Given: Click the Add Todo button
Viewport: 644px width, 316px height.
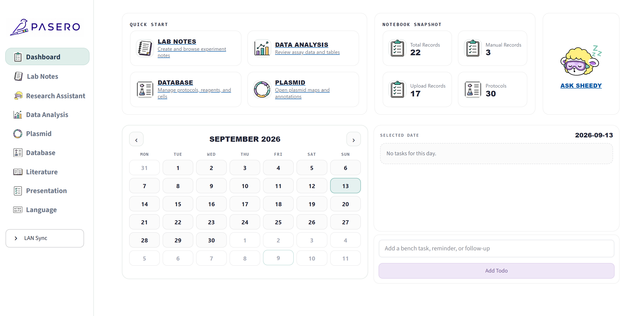Looking at the screenshot, I should click(x=496, y=271).
